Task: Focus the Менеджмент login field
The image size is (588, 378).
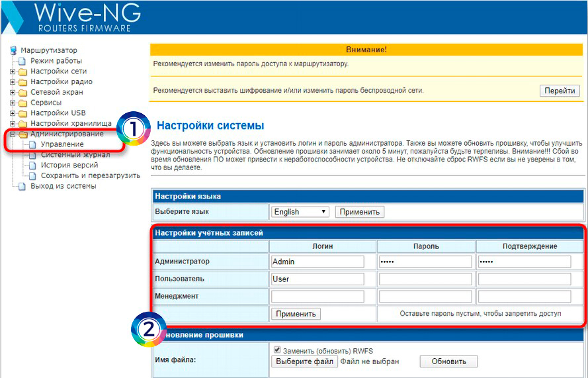Action: click(x=317, y=296)
